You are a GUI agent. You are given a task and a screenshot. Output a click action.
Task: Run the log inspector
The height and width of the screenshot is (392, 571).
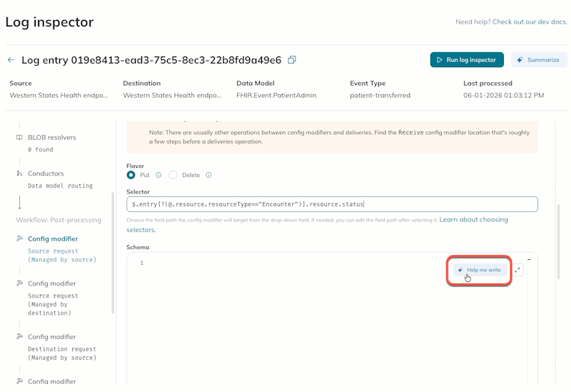(x=467, y=60)
